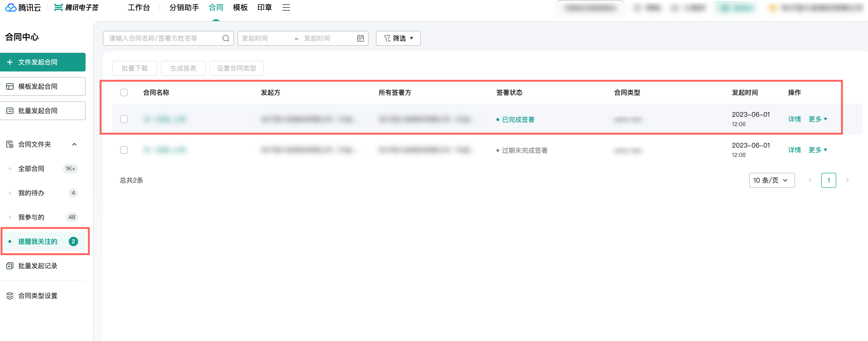
Task: Select 我的待办 in the sidebar
Action: coord(43,193)
